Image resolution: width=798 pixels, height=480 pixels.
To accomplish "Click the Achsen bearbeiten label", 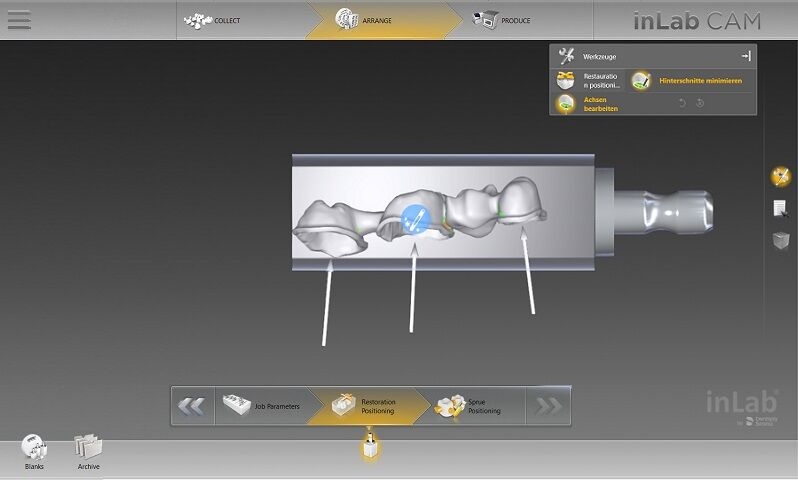I will (601, 104).
